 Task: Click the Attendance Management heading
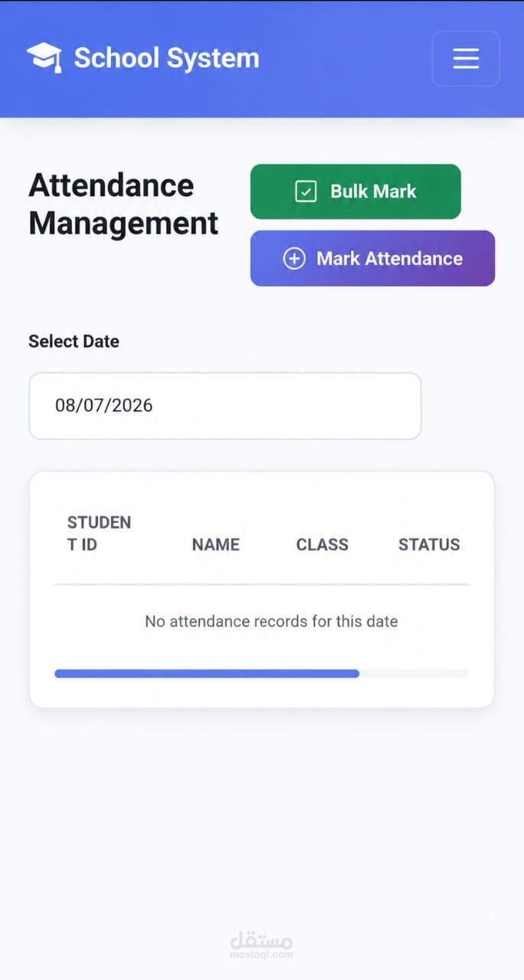tap(123, 204)
